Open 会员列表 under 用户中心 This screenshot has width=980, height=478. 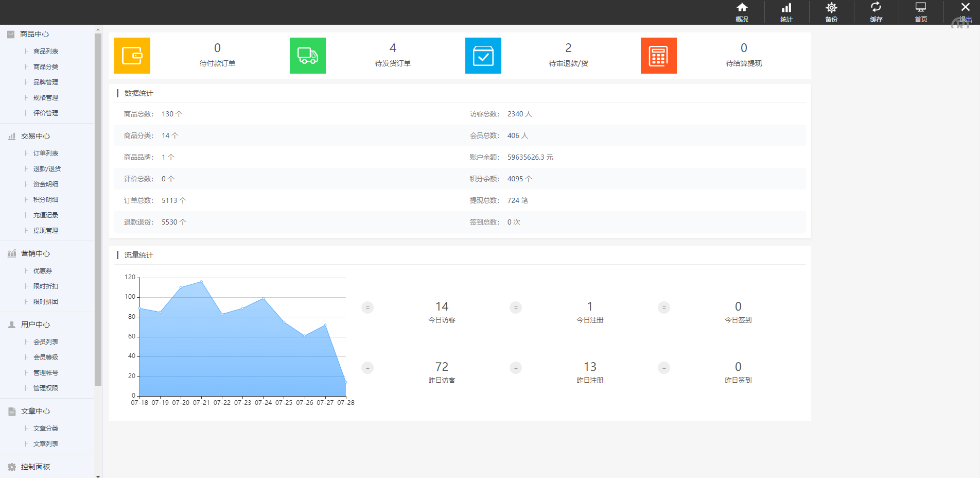click(46, 342)
